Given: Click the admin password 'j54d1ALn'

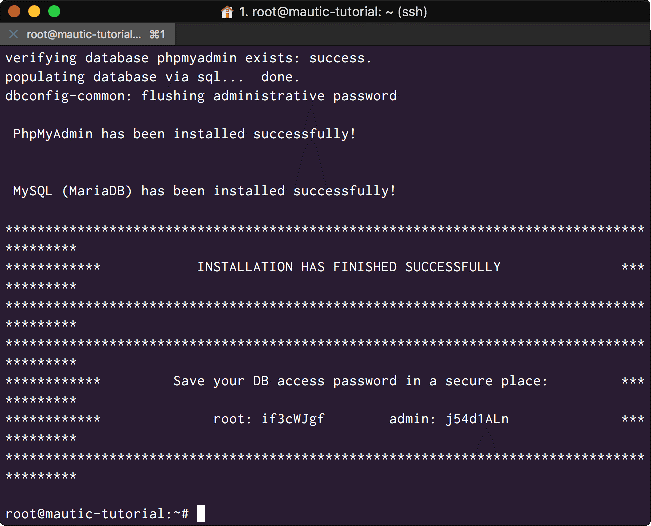Looking at the screenshot, I should click(477, 419).
